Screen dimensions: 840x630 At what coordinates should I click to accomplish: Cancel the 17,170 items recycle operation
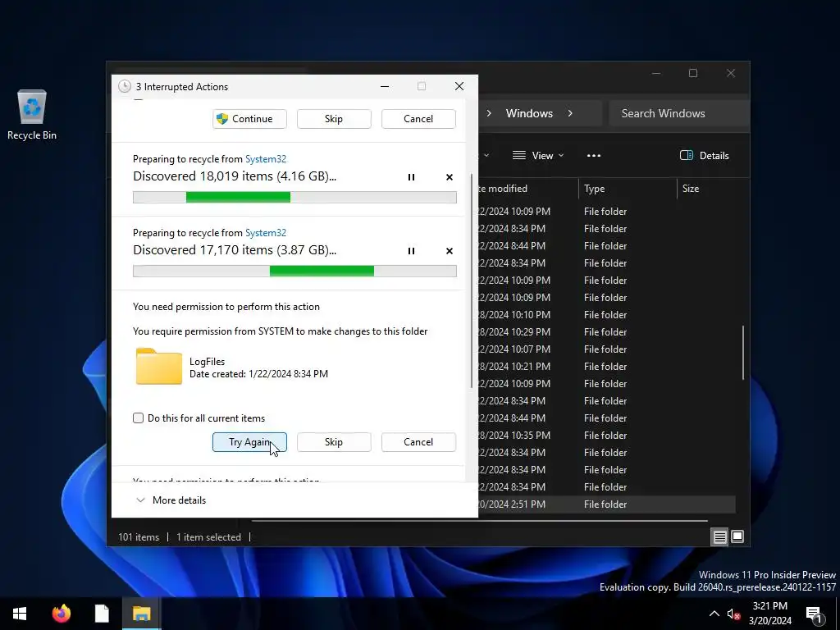coord(450,251)
